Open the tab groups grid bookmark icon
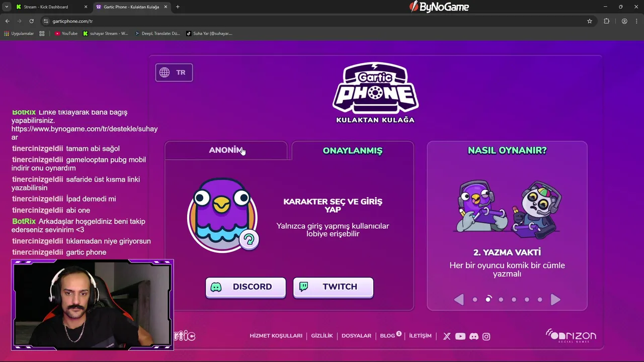The height and width of the screenshot is (362, 644). (42, 34)
